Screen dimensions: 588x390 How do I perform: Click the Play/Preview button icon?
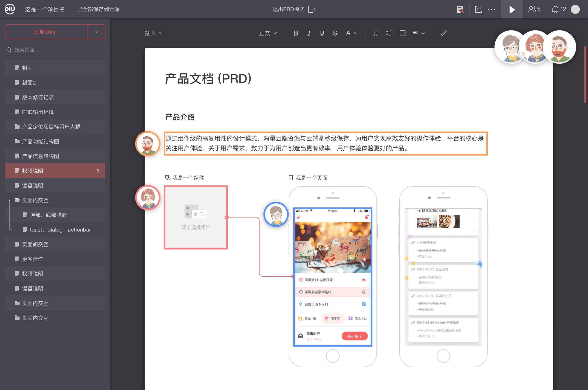511,10
